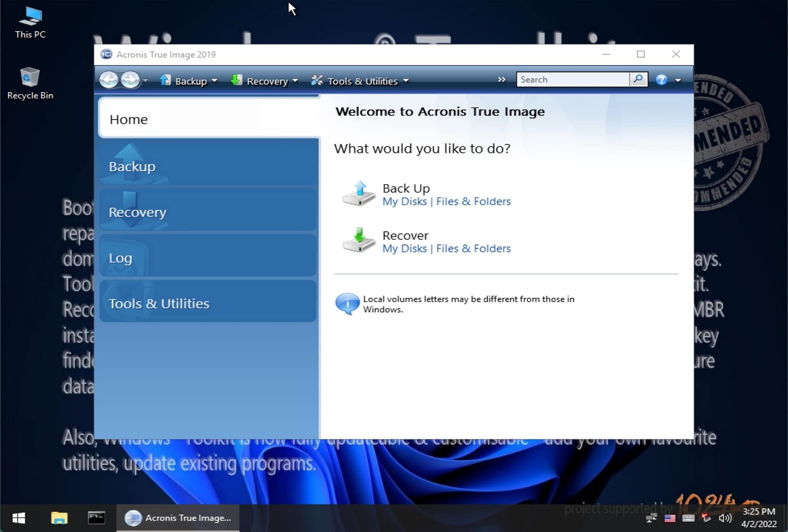The image size is (788, 532).
Task: Expand the Tools & Utilities dropdown arrow
Action: (x=405, y=81)
